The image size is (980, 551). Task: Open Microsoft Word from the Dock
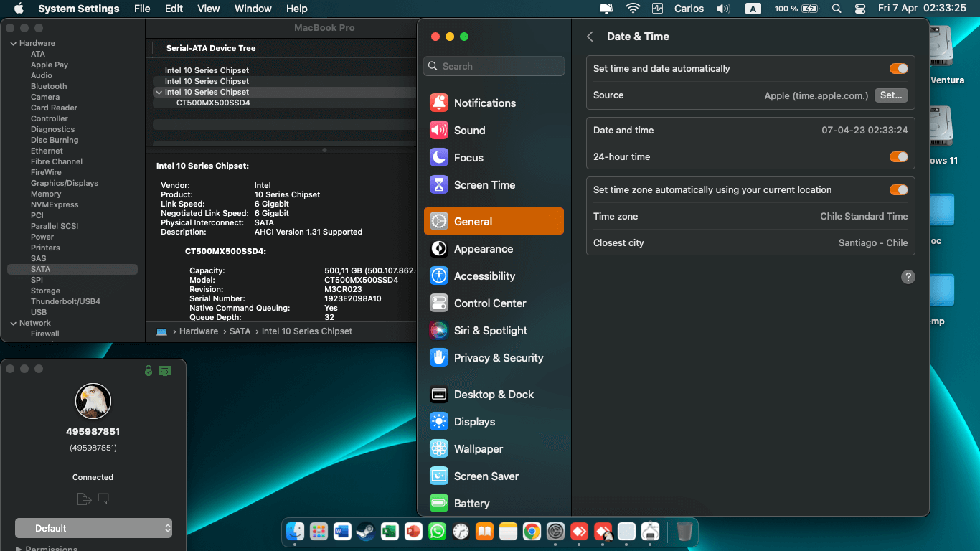(x=342, y=531)
